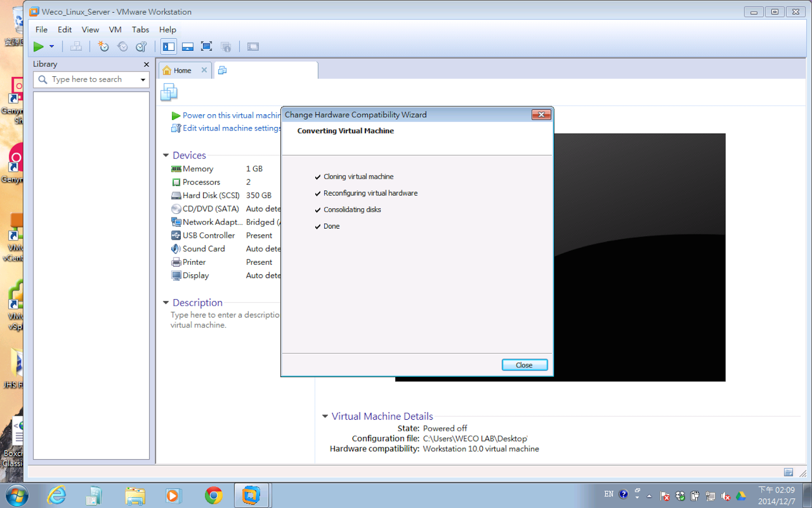Launch Internet Explorer from the taskbar
The height and width of the screenshot is (508, 812).
click(x=56, y=495)
